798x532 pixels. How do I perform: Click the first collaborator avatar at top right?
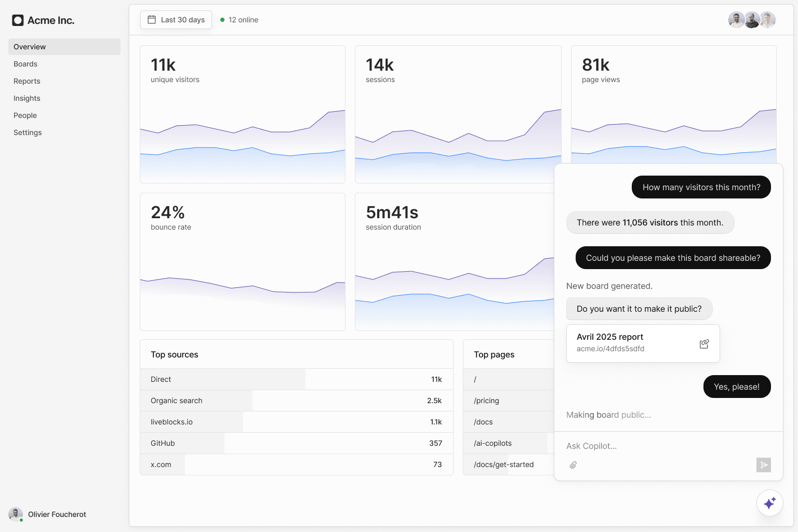pos(736,20)
